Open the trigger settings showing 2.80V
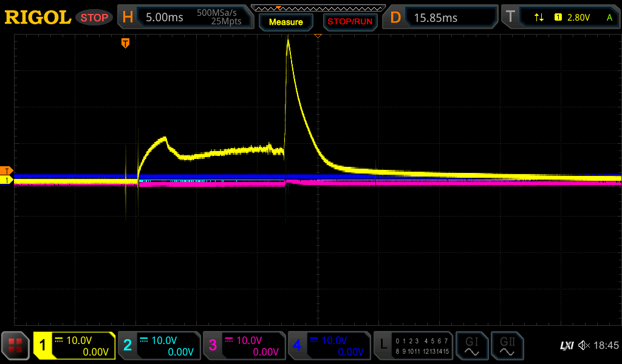Image resolution: width=622 pixels, height=364 pixels. [x=571, y=18]
